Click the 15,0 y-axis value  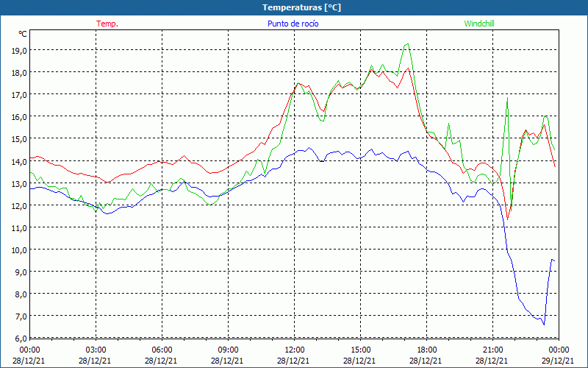[19, 139]
